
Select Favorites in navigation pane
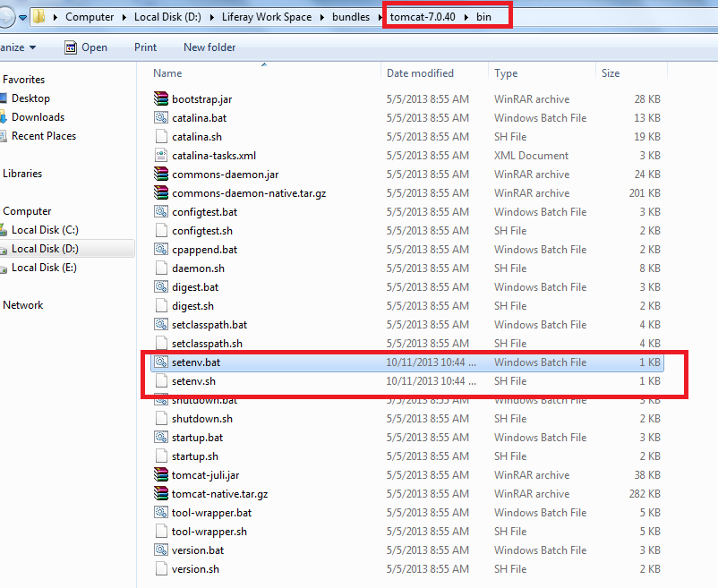24,80
